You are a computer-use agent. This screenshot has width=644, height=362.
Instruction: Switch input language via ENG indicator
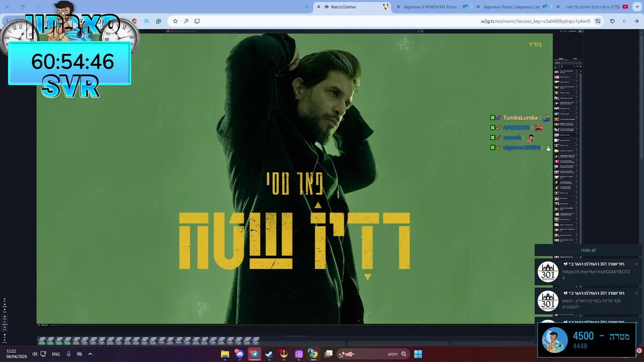point(56,354)
